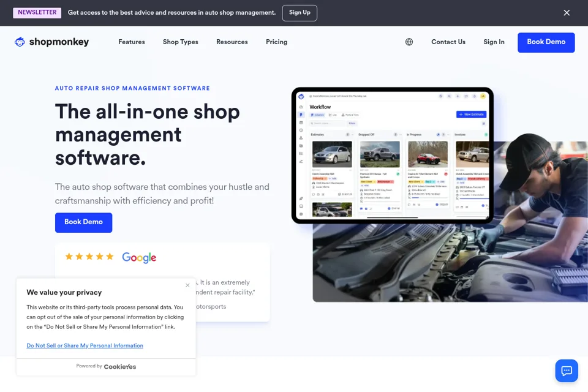Click the Sign In link

click(494, 42)
